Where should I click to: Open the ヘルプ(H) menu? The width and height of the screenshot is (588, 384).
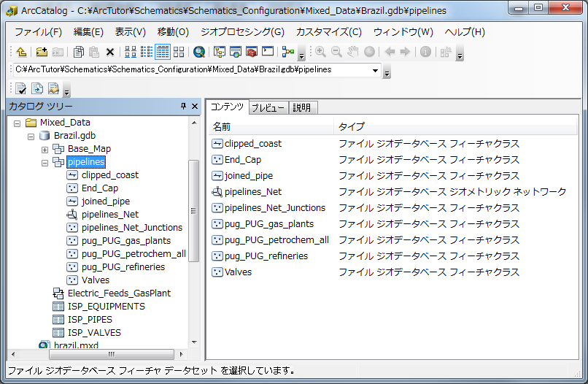[465, 32]
